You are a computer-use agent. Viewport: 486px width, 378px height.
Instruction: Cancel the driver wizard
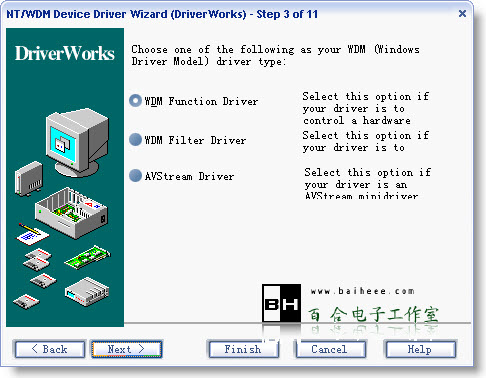coord(330,349)
